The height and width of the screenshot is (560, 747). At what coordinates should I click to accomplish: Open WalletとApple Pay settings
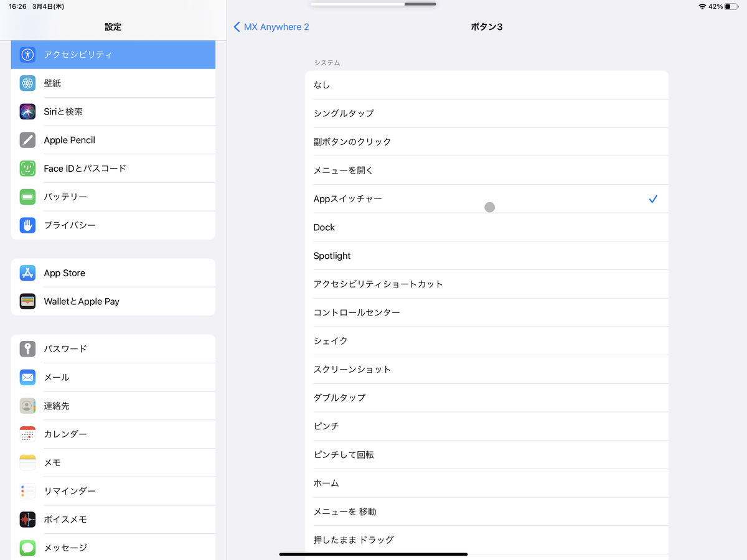point(113,302)
